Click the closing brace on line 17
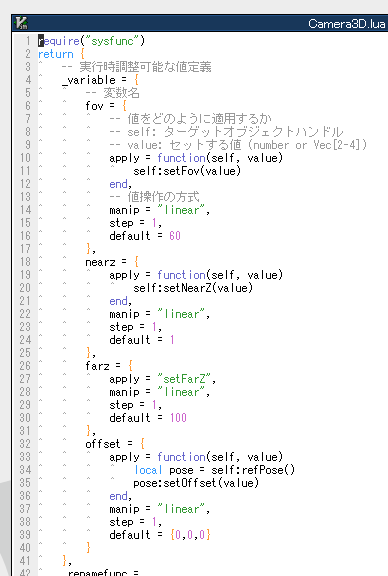 [x=89, y=249]
